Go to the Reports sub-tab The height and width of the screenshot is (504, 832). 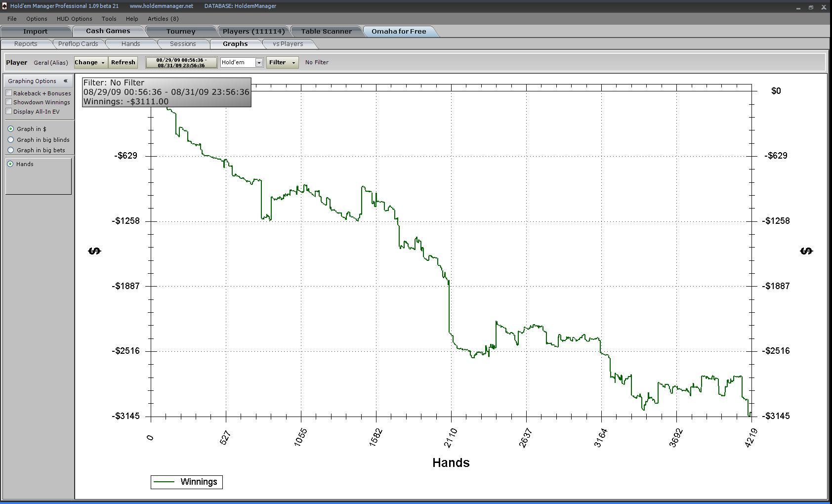click(x=26, y=43)
